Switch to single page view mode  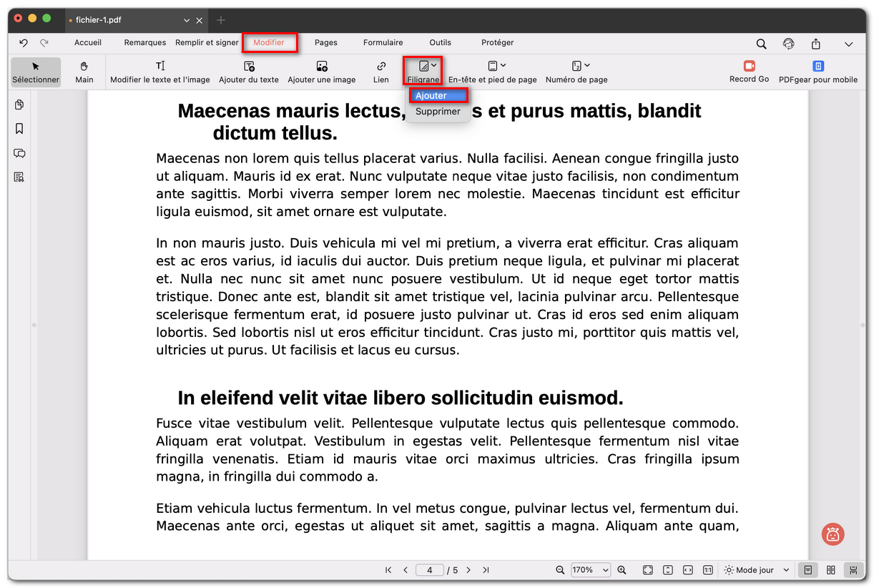tap(807, 570)
